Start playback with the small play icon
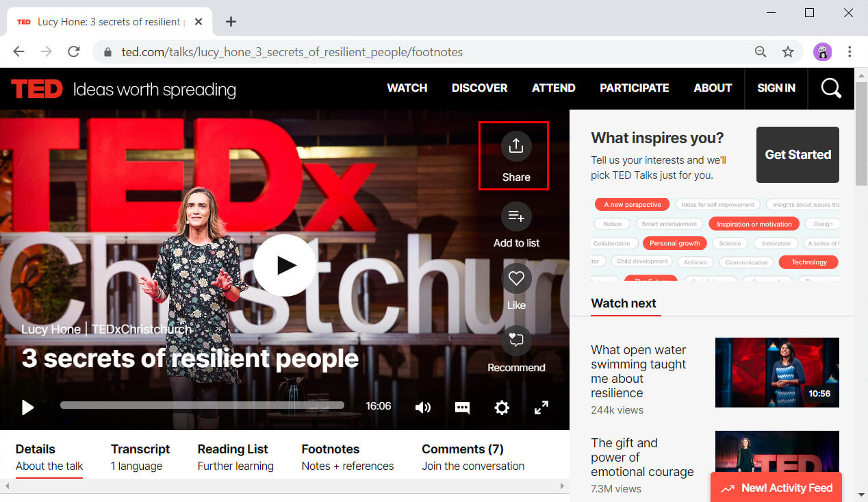868x502 pixels. pos(27,407)
